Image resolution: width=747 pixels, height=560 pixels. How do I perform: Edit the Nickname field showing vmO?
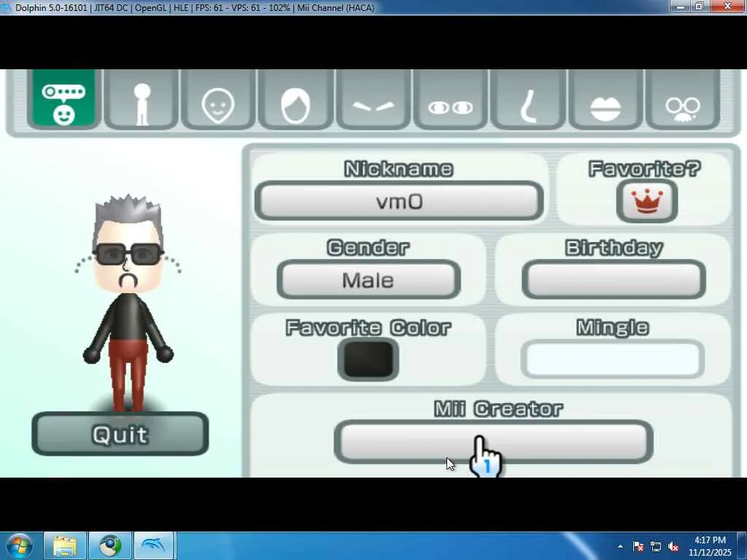point(399,201)
